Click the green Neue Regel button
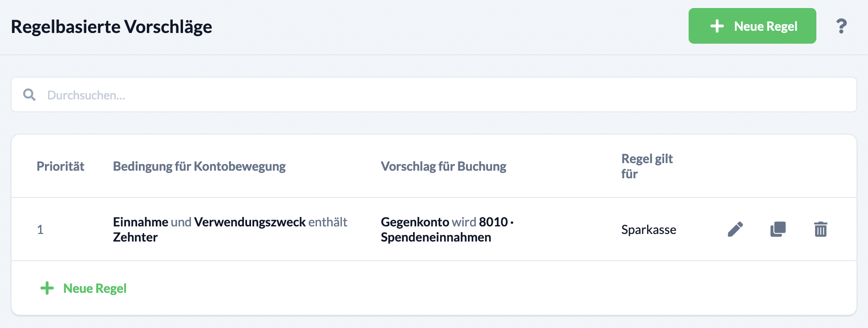This screenshot has height=328, width=868. (x=752, y=26)
